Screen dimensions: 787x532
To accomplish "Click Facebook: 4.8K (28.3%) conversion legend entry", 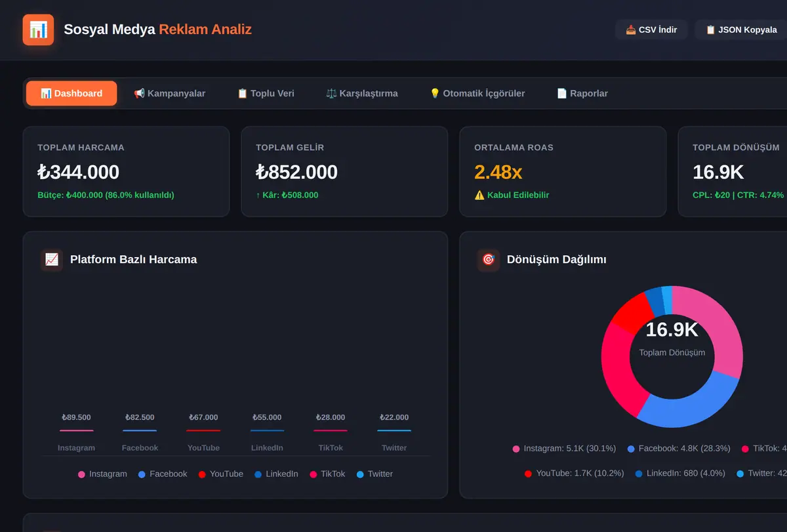I will (679, 449).
